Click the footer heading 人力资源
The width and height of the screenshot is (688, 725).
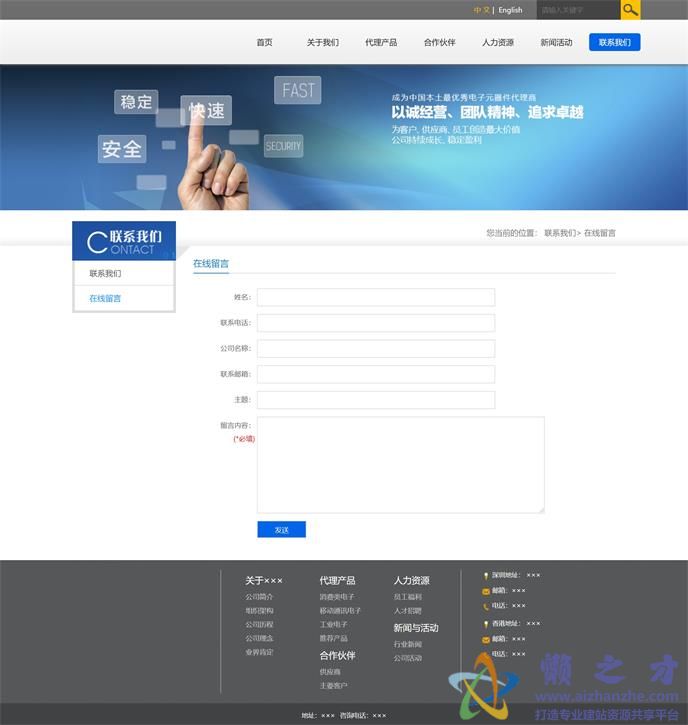pos(412,581)
